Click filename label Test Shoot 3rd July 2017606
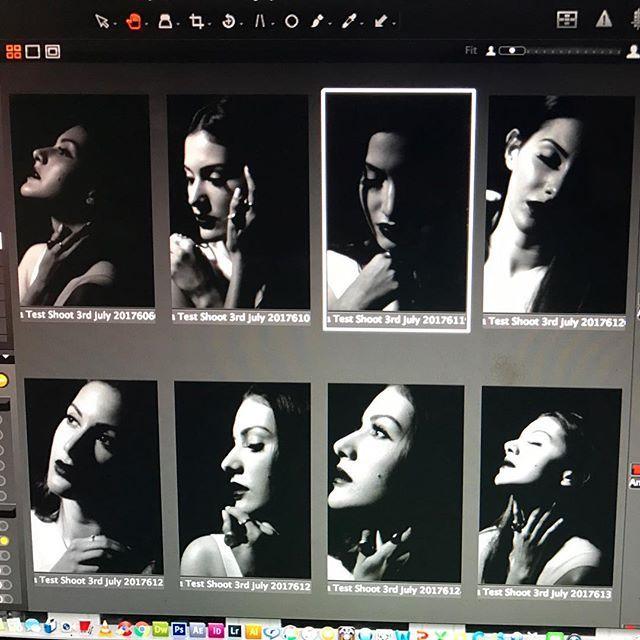 [88, 316]
